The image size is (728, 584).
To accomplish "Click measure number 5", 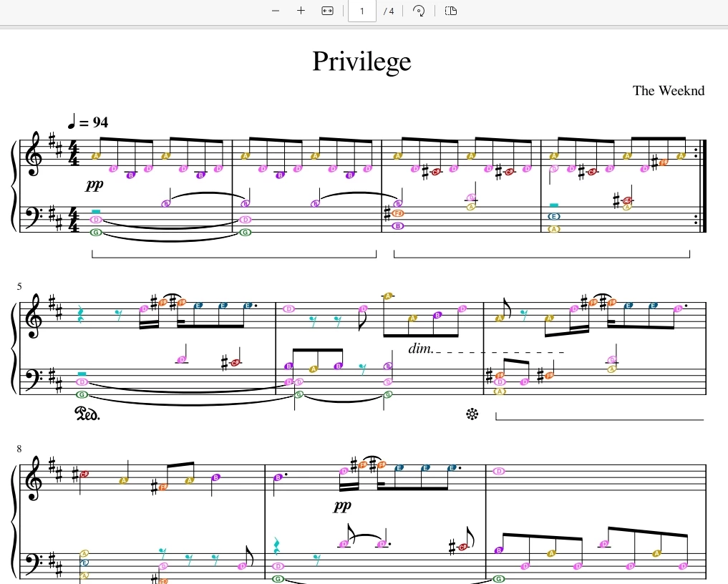I will [19, 286].
